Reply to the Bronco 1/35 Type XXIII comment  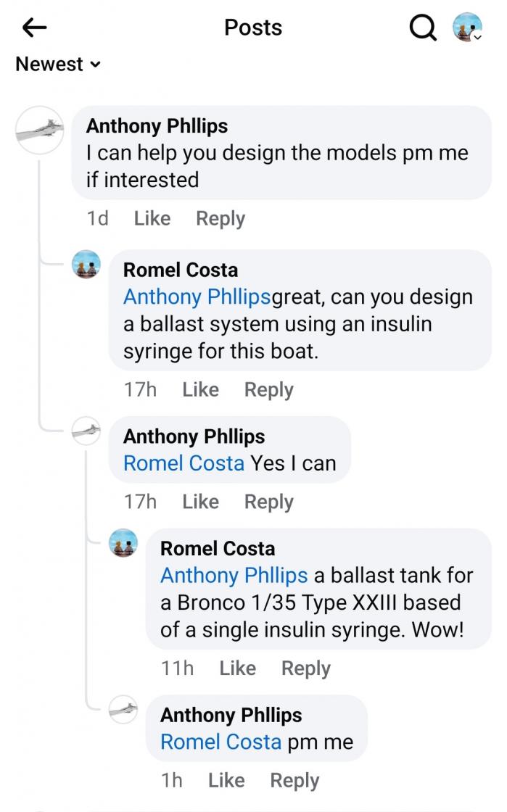coord(305,668)
